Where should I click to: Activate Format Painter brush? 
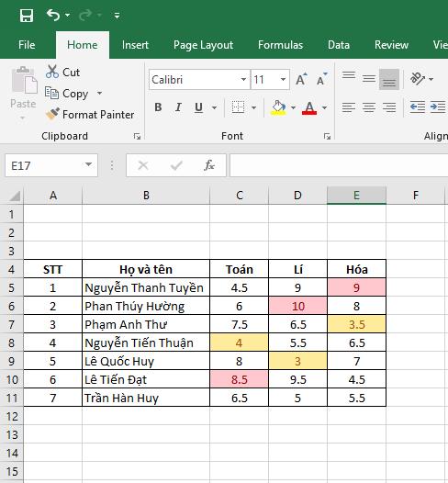click(90, 115)
